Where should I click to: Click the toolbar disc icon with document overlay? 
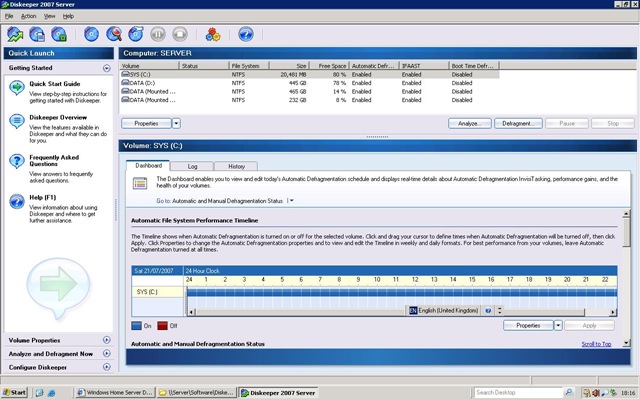click(x=37, y=34)
